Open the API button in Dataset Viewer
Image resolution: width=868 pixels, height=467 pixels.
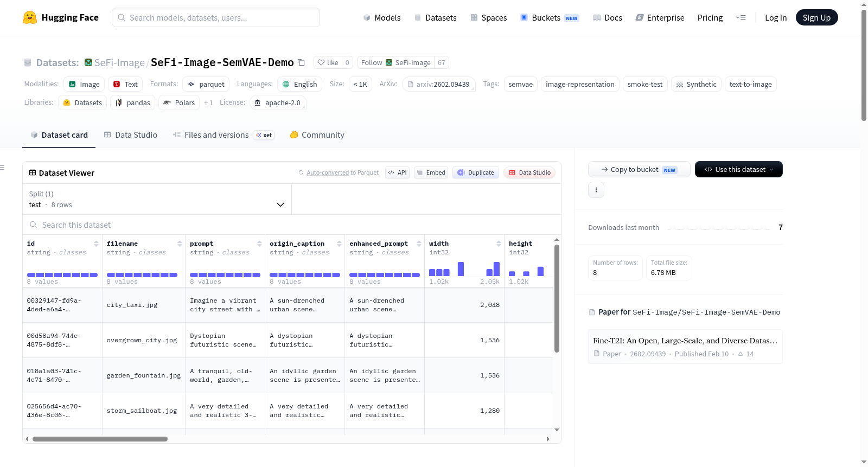pyautogui.click(x=397, y=172)
